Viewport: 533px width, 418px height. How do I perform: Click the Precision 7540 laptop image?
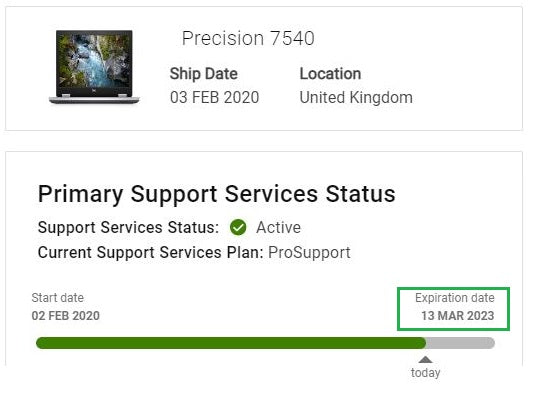94,67
